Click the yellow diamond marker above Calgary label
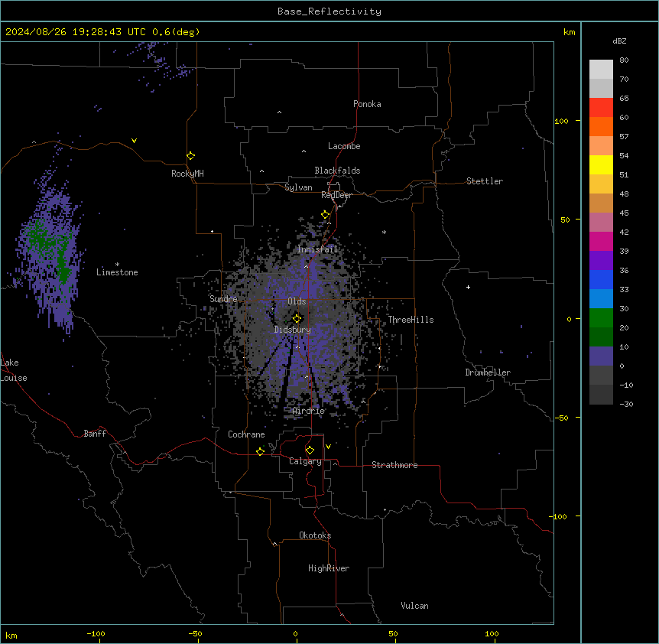The image size is (659, 644). (x=310, y=450)
